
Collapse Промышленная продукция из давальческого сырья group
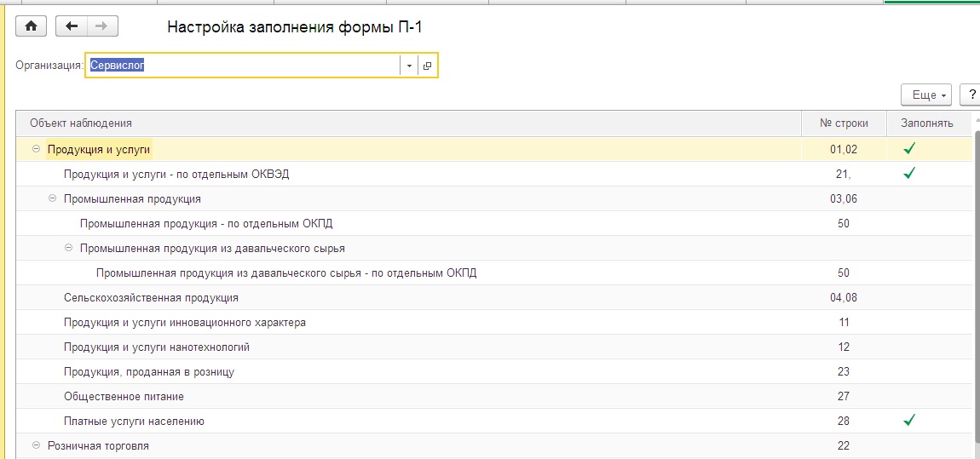(x=69, y=248)
